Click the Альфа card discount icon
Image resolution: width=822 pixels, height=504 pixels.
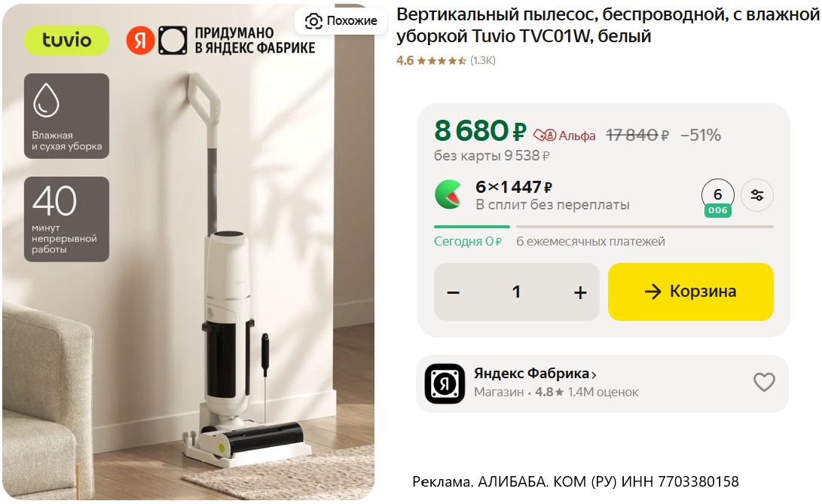[544, 136]
